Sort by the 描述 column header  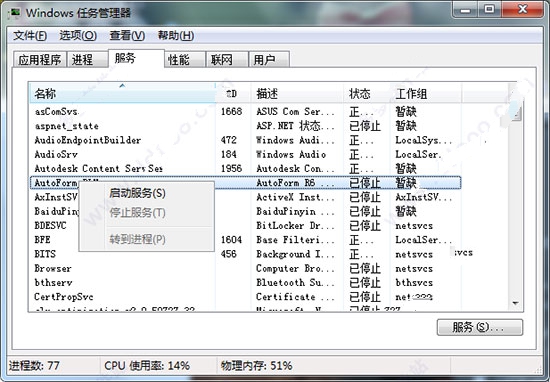click(x=297, y=94)
